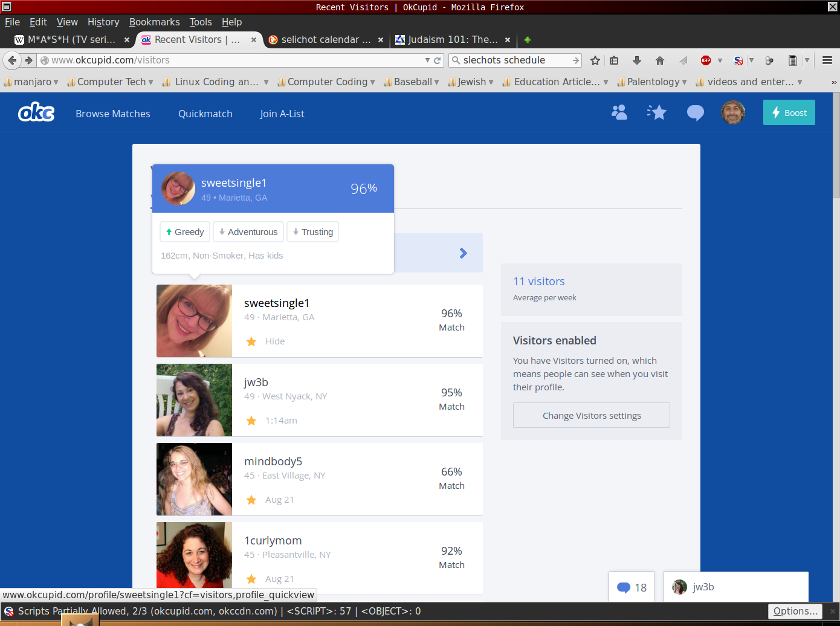This screenshot has width=840, height=626.
Task: Open the Firefox hamburger menu
Action: (x=827, y=60)
